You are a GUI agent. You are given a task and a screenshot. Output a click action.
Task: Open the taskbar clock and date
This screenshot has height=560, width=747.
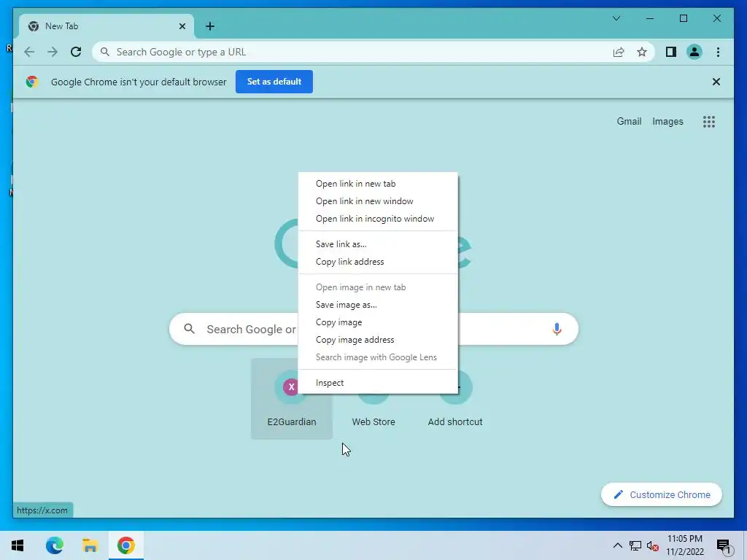tap(684, 545)
